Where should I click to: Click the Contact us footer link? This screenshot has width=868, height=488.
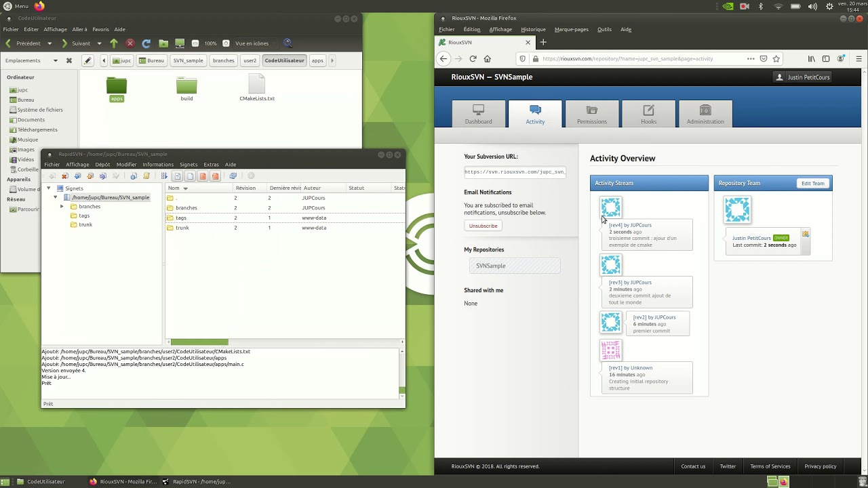point(693,466)
